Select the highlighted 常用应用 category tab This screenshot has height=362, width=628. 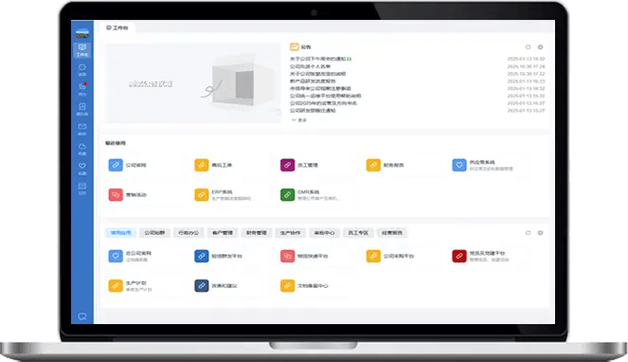pyautogui.click(x=121, y=233)
